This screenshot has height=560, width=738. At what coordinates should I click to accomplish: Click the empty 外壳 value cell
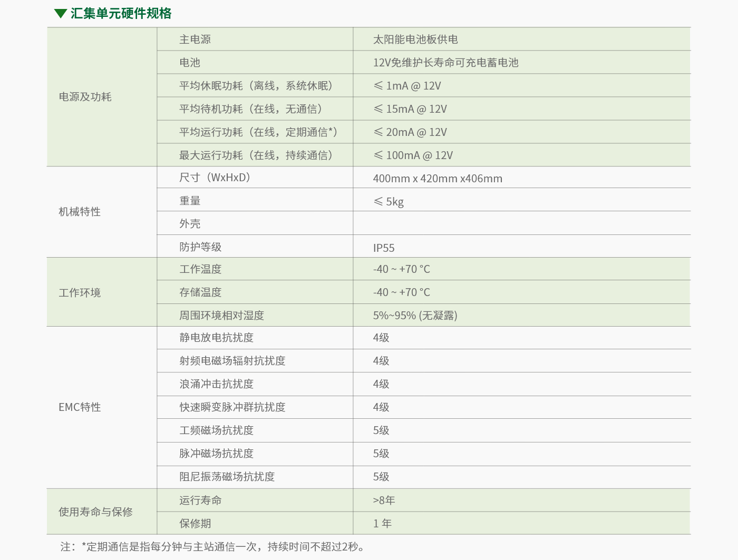pyautogui.click(x=522, y=223)
